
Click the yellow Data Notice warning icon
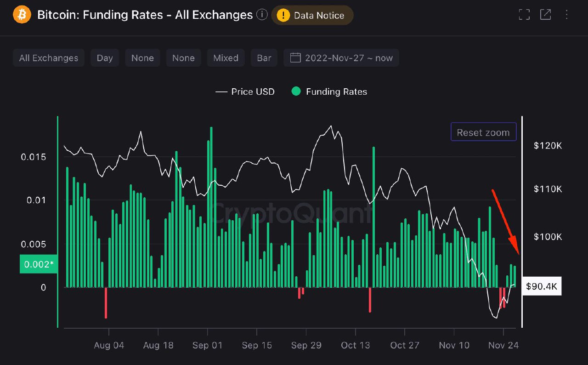pos(283,15)
